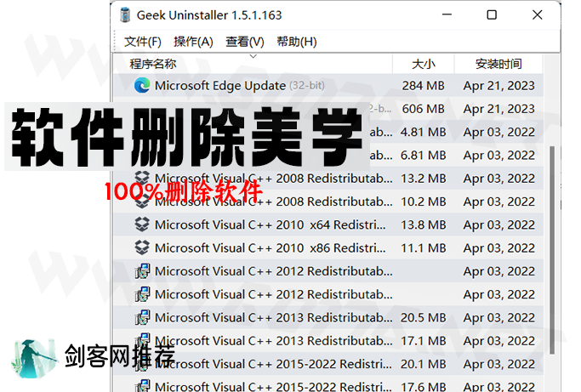
Task: Sort list by 安装时间 column header
Action: [x=498, y=64]
